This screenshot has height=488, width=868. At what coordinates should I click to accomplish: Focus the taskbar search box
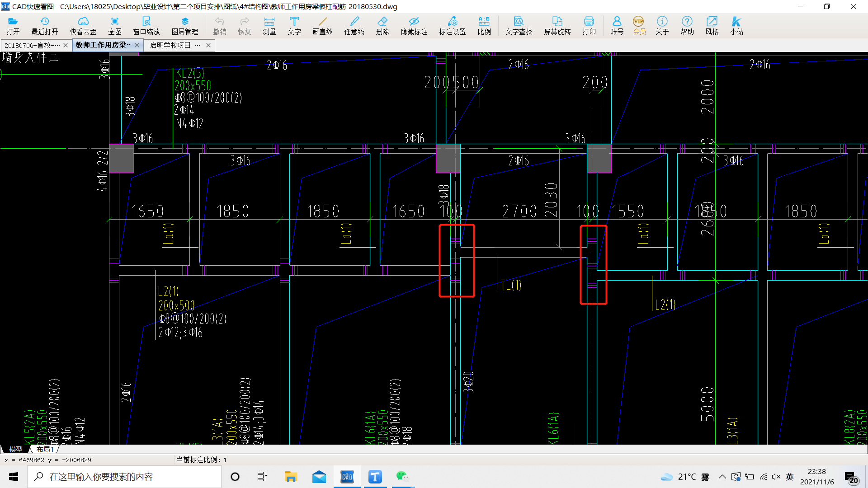click(124, 477)
